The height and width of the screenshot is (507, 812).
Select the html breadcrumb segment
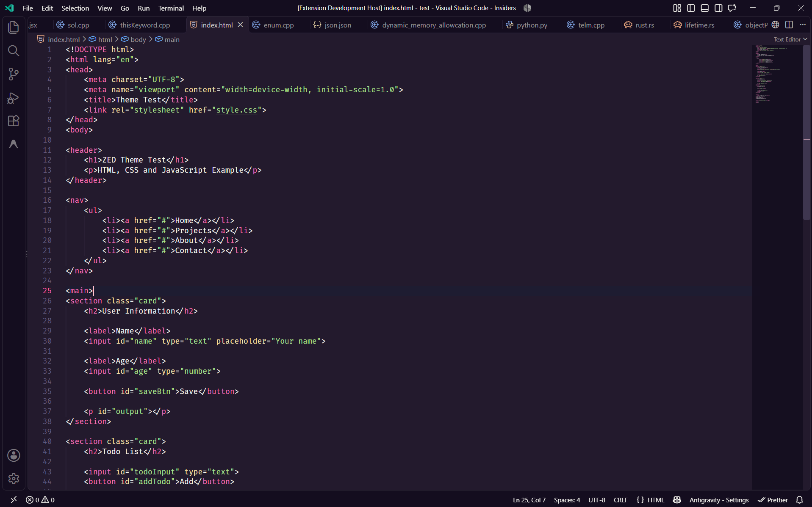click(x=101, y=39)
